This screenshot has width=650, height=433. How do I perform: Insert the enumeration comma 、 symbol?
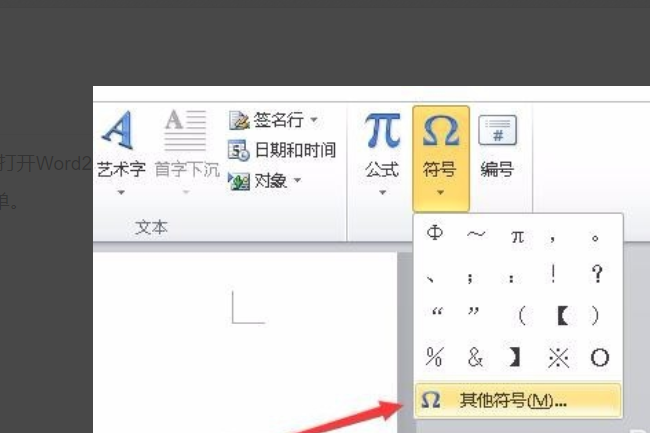(430, 279)
